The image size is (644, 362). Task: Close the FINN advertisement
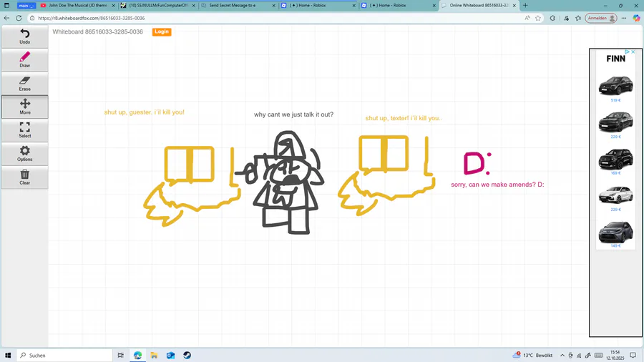click(633, 52)
